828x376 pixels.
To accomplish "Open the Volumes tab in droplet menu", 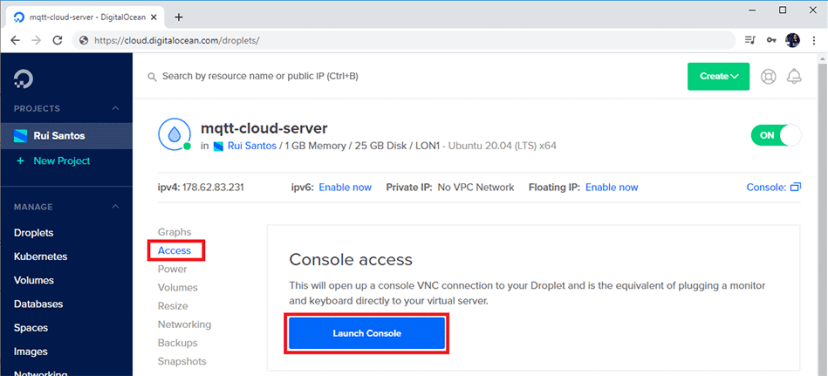I will 177,288.
